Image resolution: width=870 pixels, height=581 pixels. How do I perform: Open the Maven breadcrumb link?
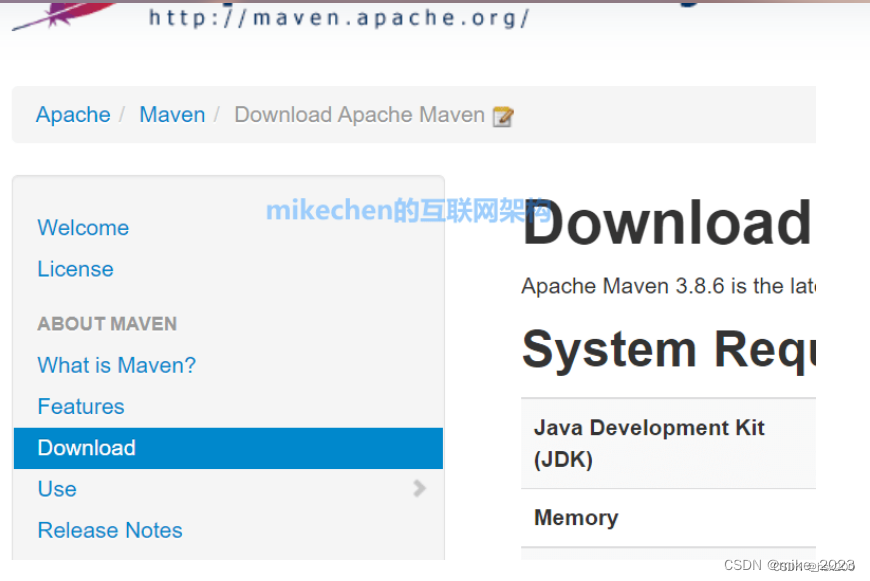click(x=171, y=115)
